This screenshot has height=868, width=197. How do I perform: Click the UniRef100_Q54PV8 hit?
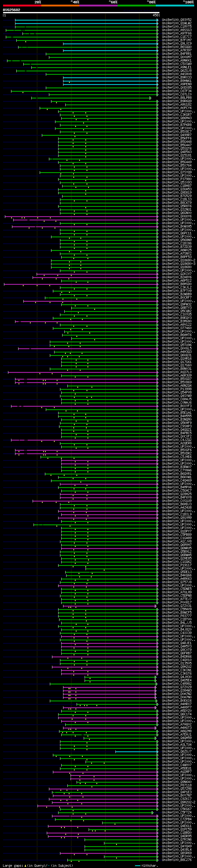tap(177, 393)
